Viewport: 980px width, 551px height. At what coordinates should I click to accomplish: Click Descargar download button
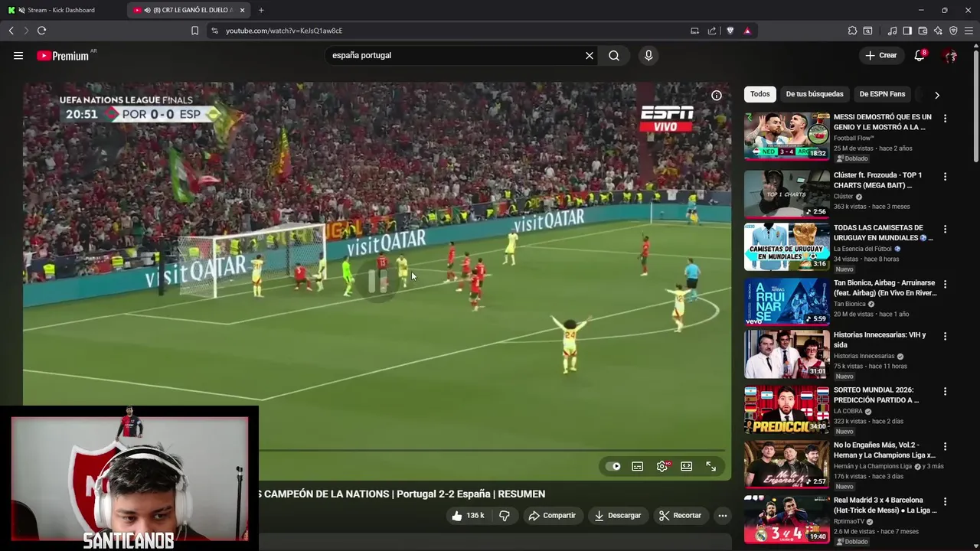tap(617, 516)
